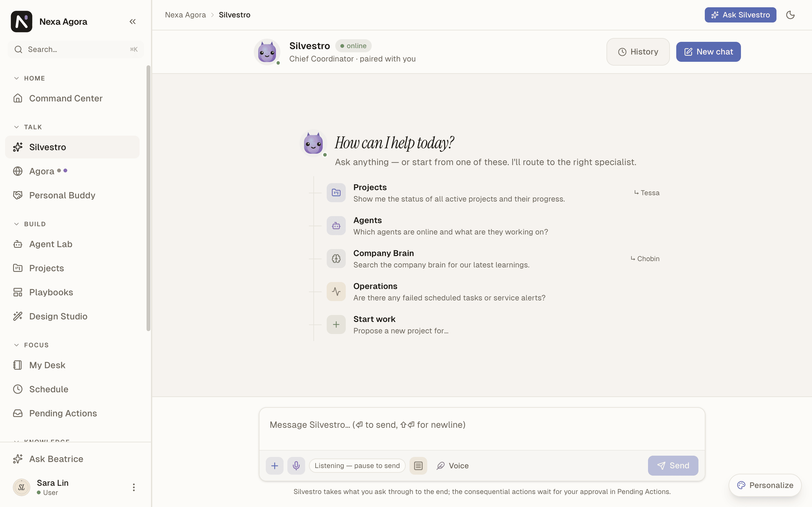Open the transcript panel icon beside Listening
This screenshot has width=812, height=507.
(x=418, y=465)
